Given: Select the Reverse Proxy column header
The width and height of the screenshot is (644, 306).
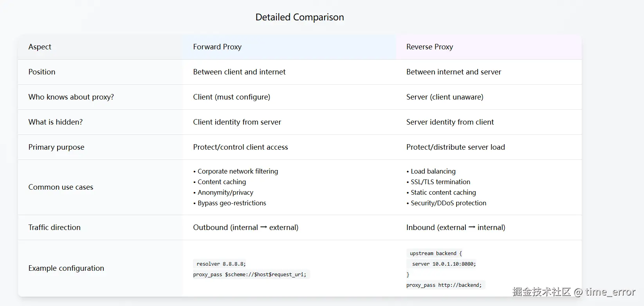Looking at the screenshot, I should 429,47.
